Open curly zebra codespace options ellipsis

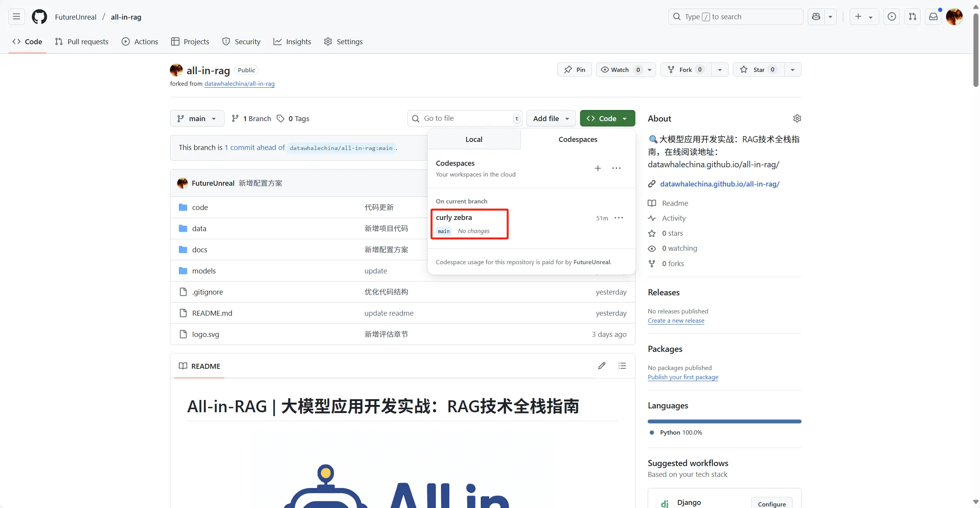618,218
